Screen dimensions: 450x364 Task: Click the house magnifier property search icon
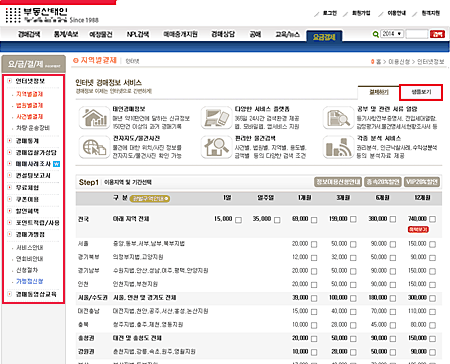point(216,147)
